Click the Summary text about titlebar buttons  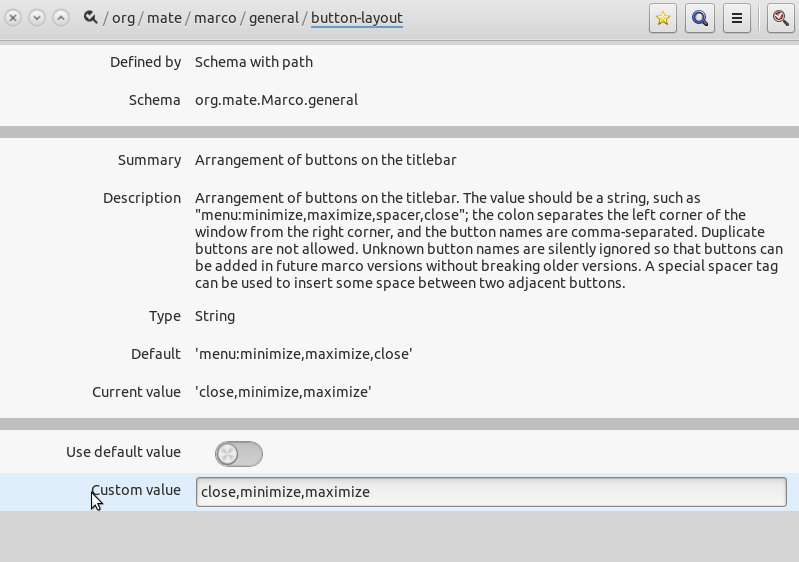pos(326,160)
